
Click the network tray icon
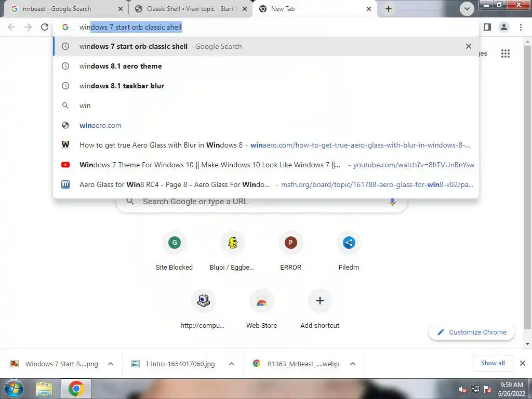[475, 389]
